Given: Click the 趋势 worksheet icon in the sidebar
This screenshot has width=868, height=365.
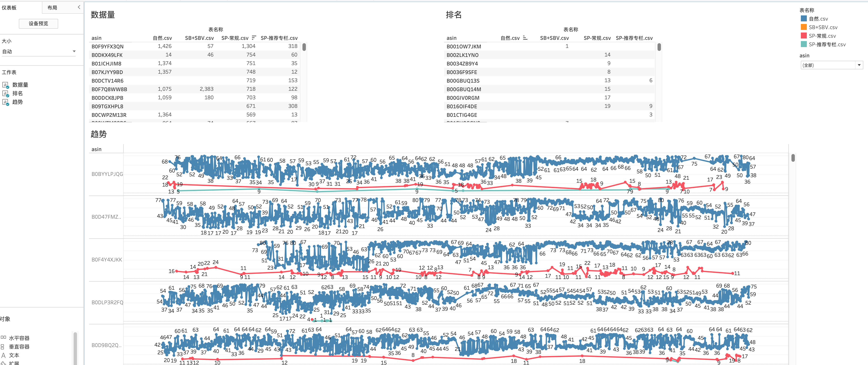Looking at the screenshot, I should [5, 102].
